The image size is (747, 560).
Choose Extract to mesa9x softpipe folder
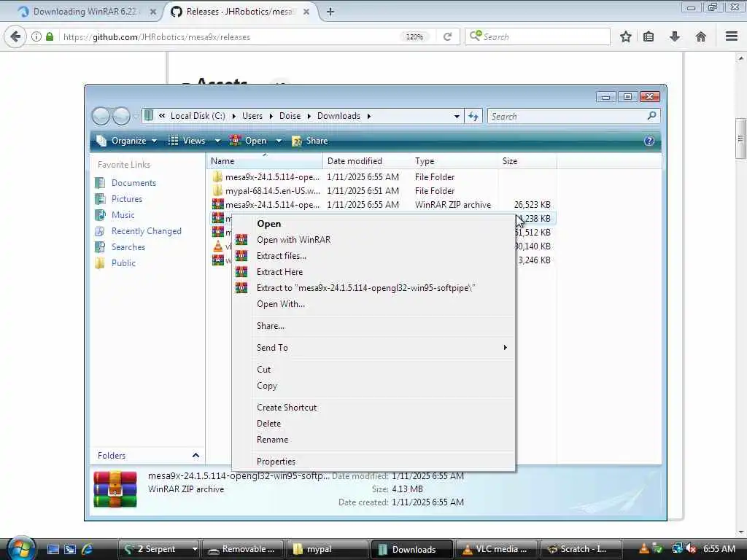(x=366, y=288)
